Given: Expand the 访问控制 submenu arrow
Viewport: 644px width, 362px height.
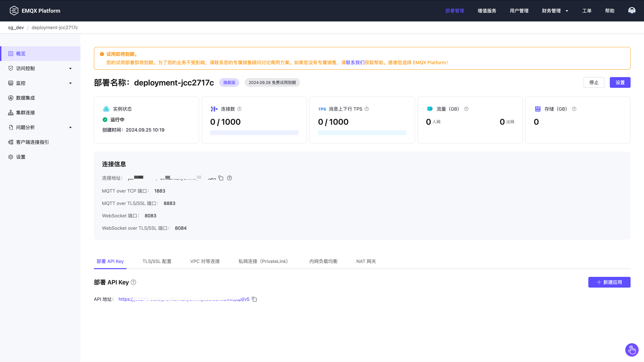Looking at the screenshot, I should click(70, 68).
